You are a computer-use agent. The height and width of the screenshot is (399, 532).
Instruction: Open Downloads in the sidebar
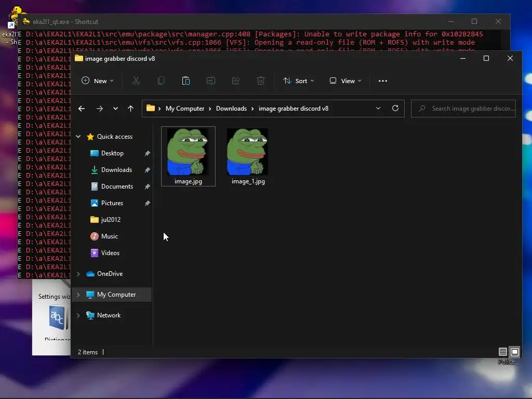116,170
